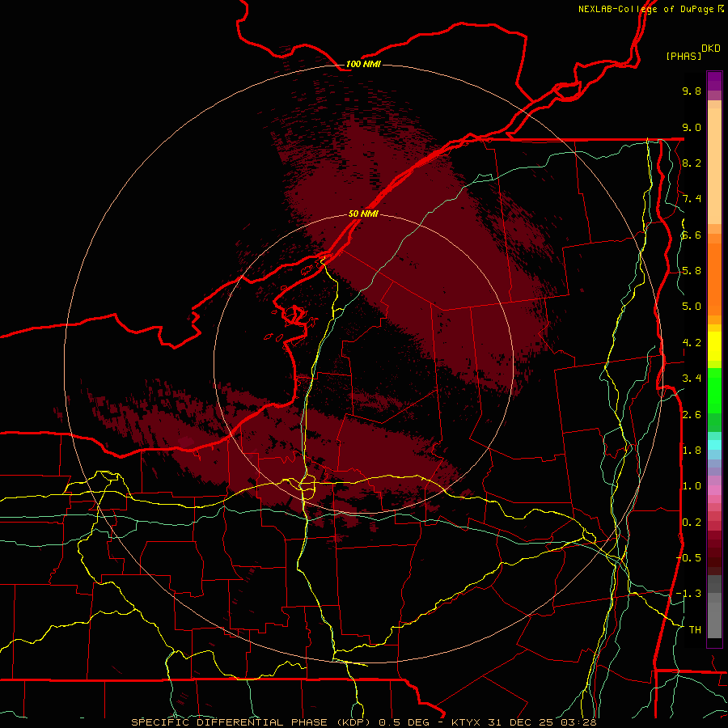728x728 pixels.
Task: Select the purple swatch atop the color scale
Action: (714, 81)
